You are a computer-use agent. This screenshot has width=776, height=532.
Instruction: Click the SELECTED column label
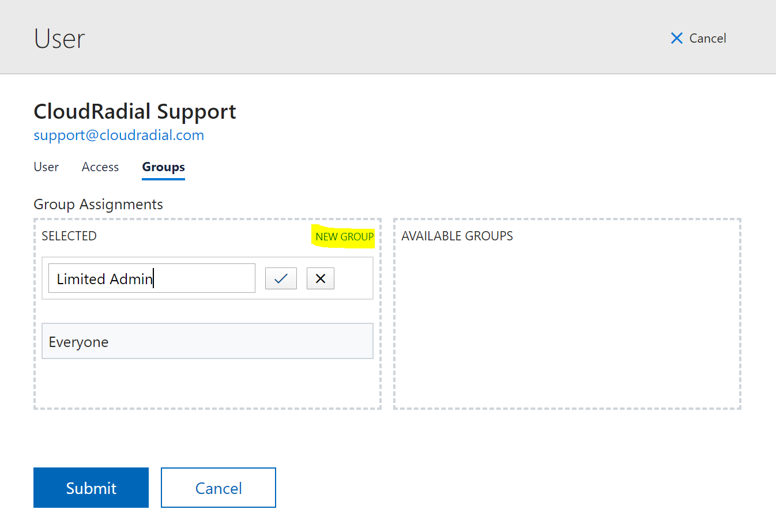tap(69, 236)
